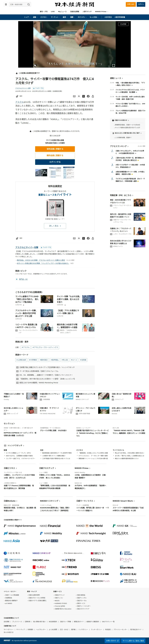
Task: Click the 日経電子版 紙面ビューアー newspaper image
Action: pyautogui.click(x=55, y=208)
